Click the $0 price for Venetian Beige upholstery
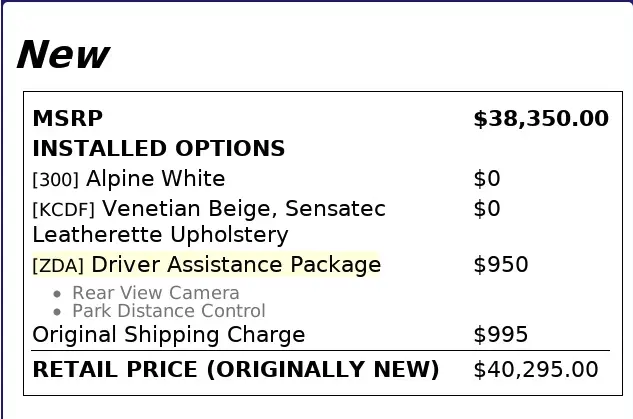 pos(486,209)
